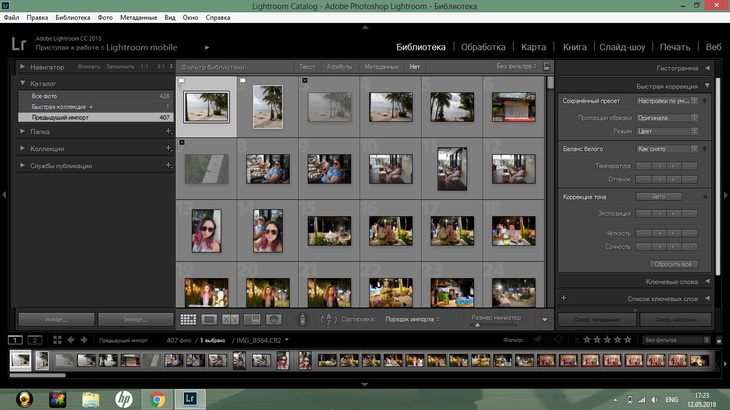Open grid icon in filmstrip header
Viewport: 730px width, 410px height.
57,340
